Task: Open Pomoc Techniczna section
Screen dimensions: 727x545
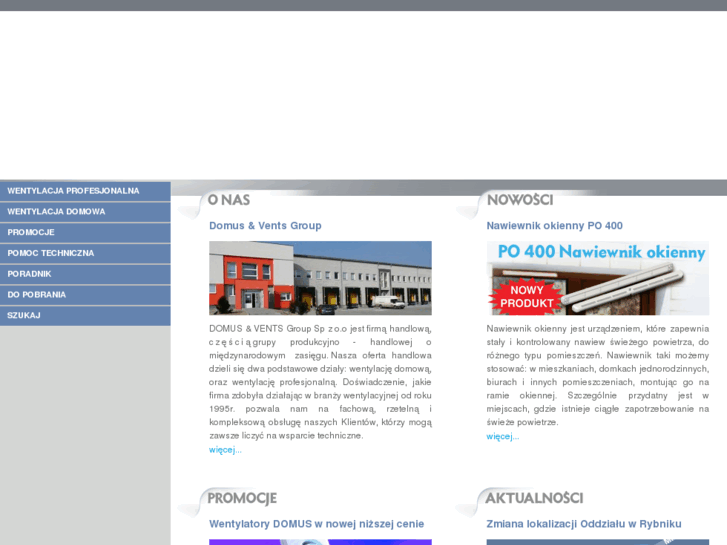Action: tap(85, 254)
